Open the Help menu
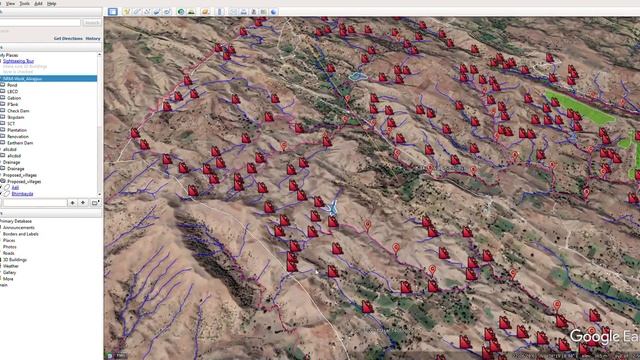Viewport: 640px width, 360px height. [51, 3]
